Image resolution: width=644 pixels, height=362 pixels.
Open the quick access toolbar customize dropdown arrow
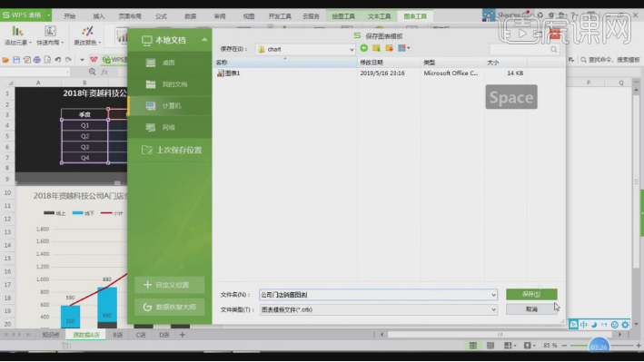click(x=82, y=60)
